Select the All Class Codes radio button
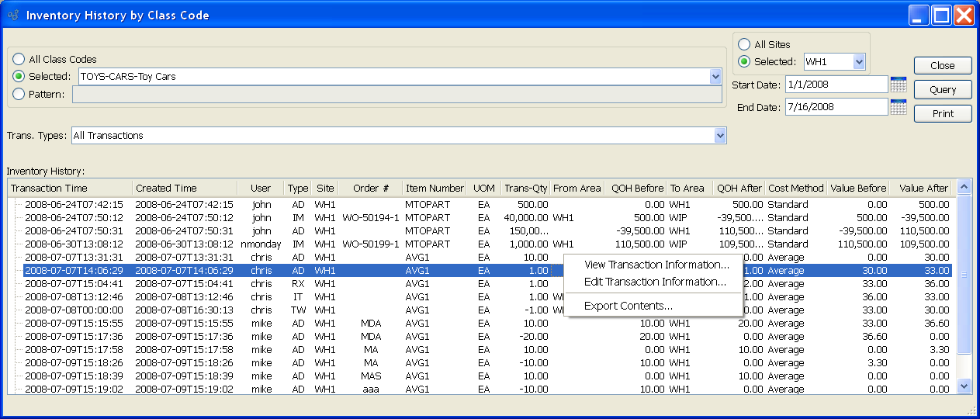This screenshot has height=419, width=980. 19,59
